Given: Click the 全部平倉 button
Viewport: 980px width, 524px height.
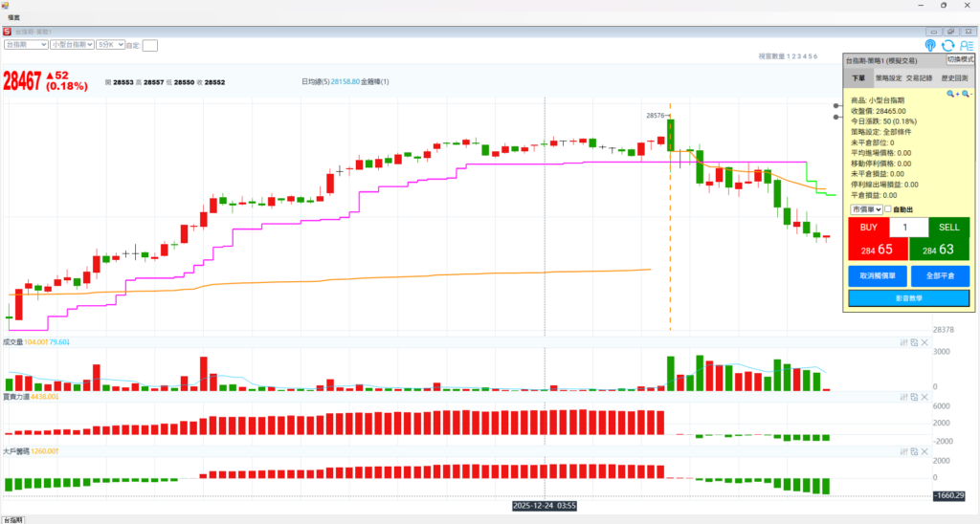Looking at the screenshot, I should point(940,275).
